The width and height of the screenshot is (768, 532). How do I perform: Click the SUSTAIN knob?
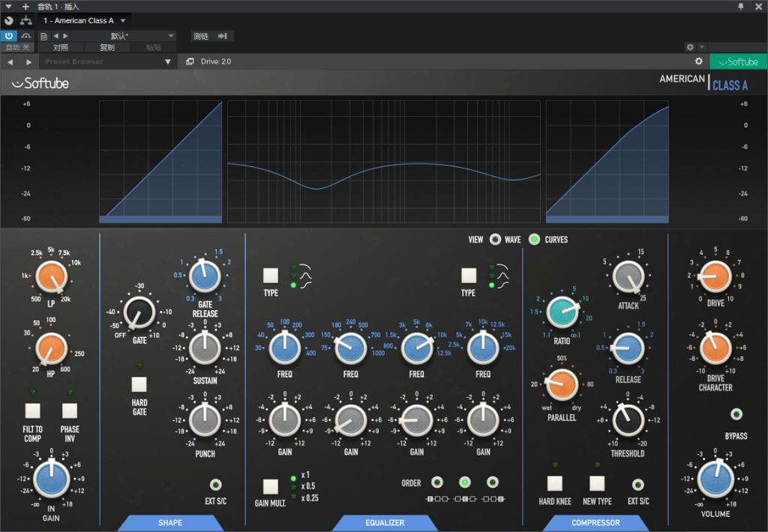tap(205, 348)
